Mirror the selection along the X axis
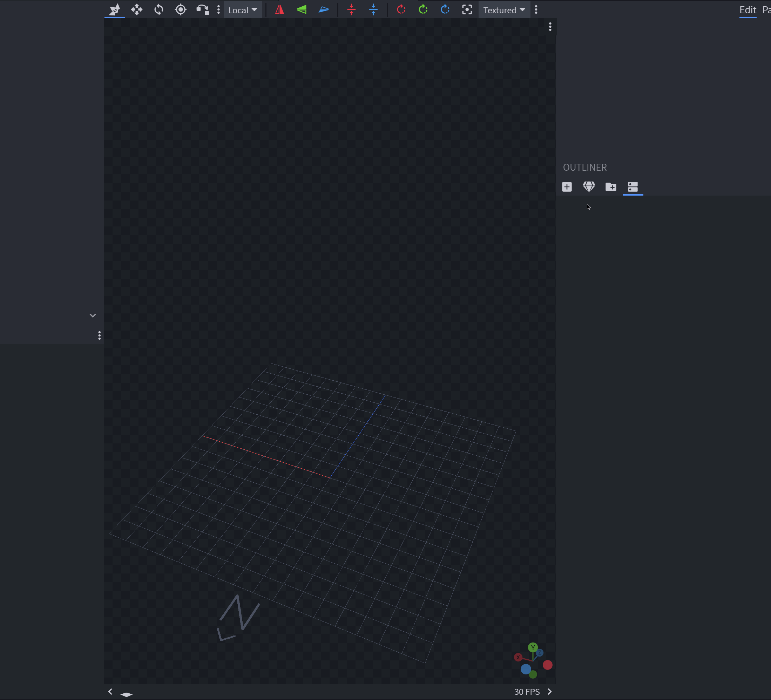 pyautogui.click(x=279, y=9)
